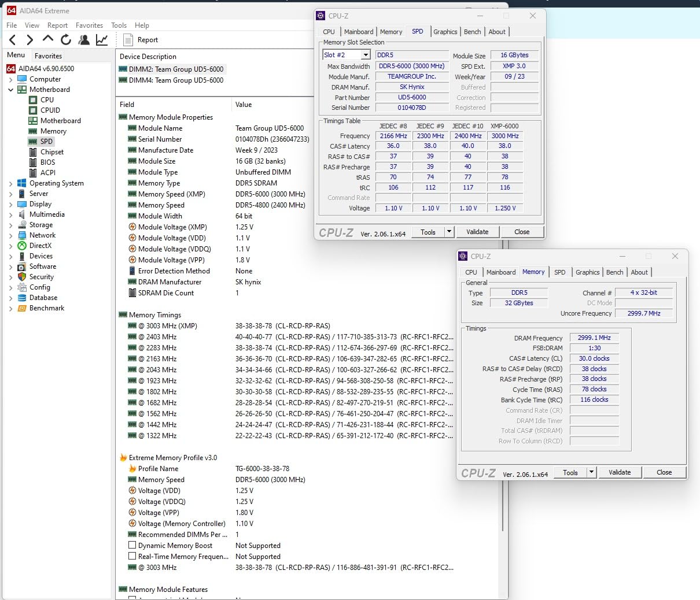
Task: Click the Module Voltage (XMP) lightning icon
Action: pos(132,227)
